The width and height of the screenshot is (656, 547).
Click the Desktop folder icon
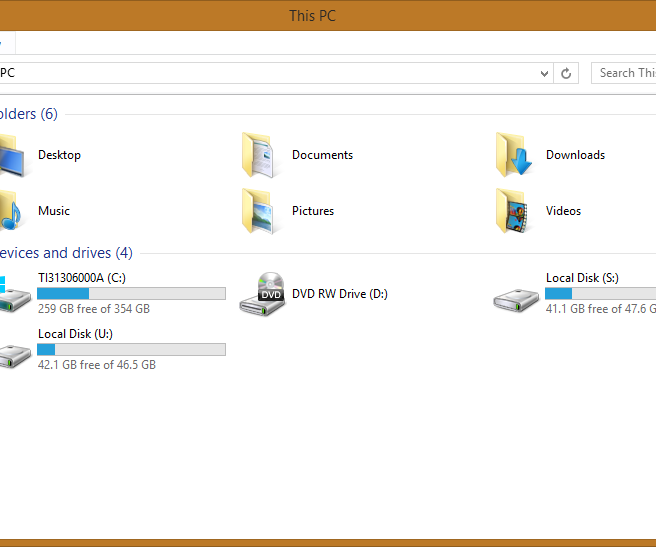point(13,155)
